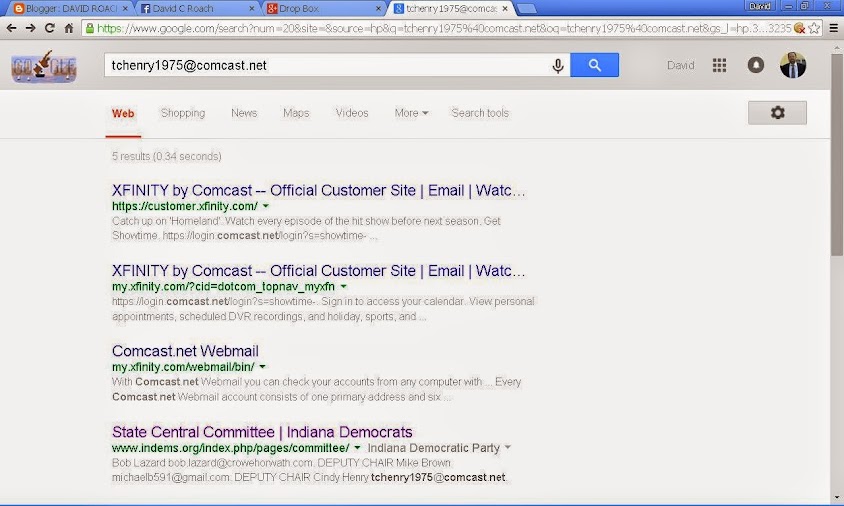Close the Drop Box tab

pos(378,9)
